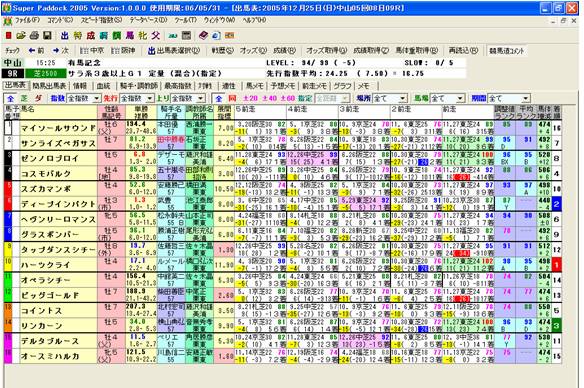The height and width of the screenshot is (388, 584).
Task: Click the オッズ取得 button
Action: coord(326,50)
